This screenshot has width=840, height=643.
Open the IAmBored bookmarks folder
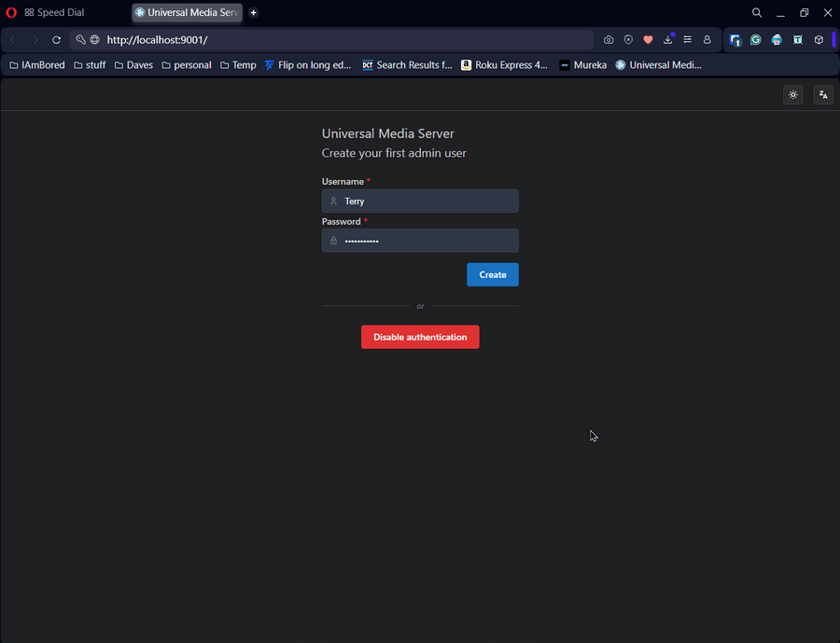click(x=37, y=64)
